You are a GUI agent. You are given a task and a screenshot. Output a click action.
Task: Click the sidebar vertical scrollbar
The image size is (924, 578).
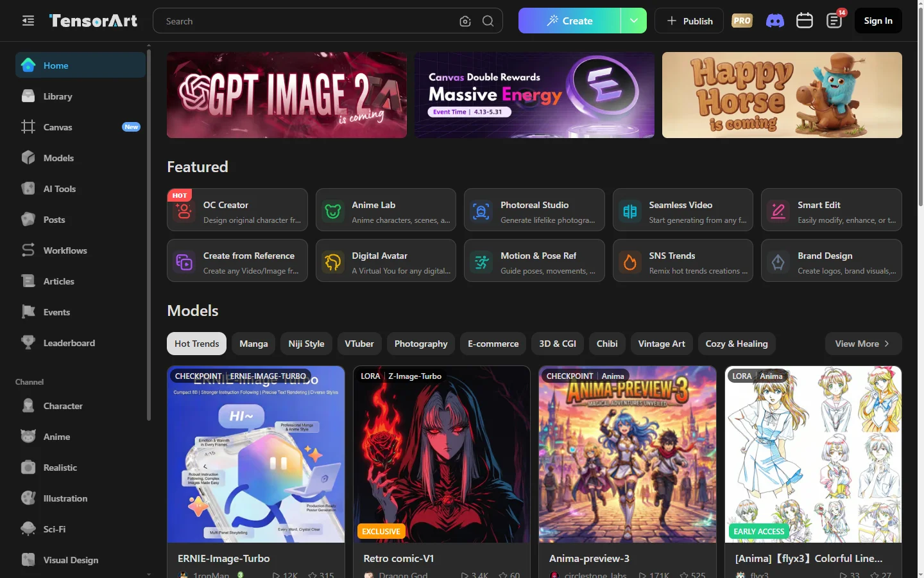pyautogui.click(x=149, y=234)
